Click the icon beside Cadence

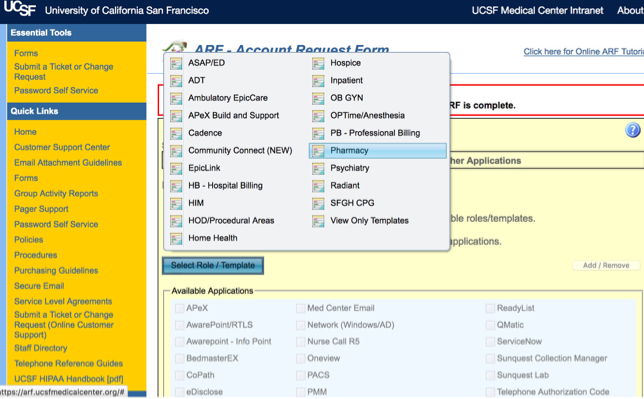click(176, 134)
